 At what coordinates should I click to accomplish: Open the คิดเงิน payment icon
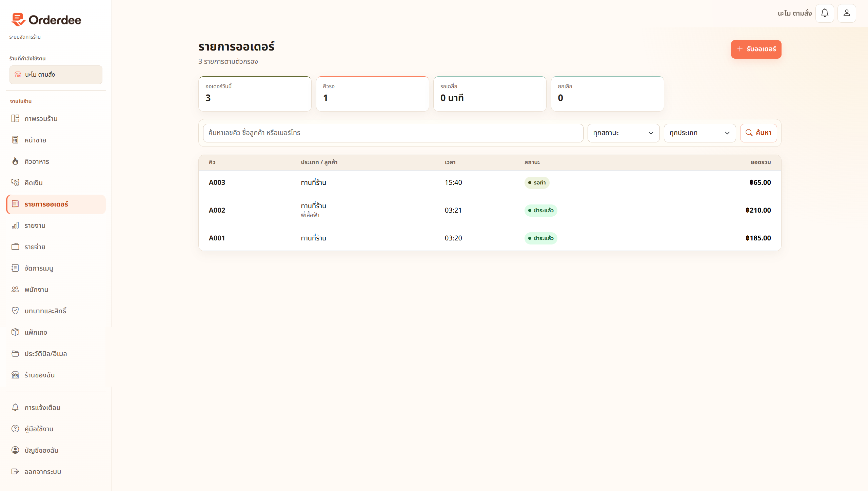click(15, 182)
